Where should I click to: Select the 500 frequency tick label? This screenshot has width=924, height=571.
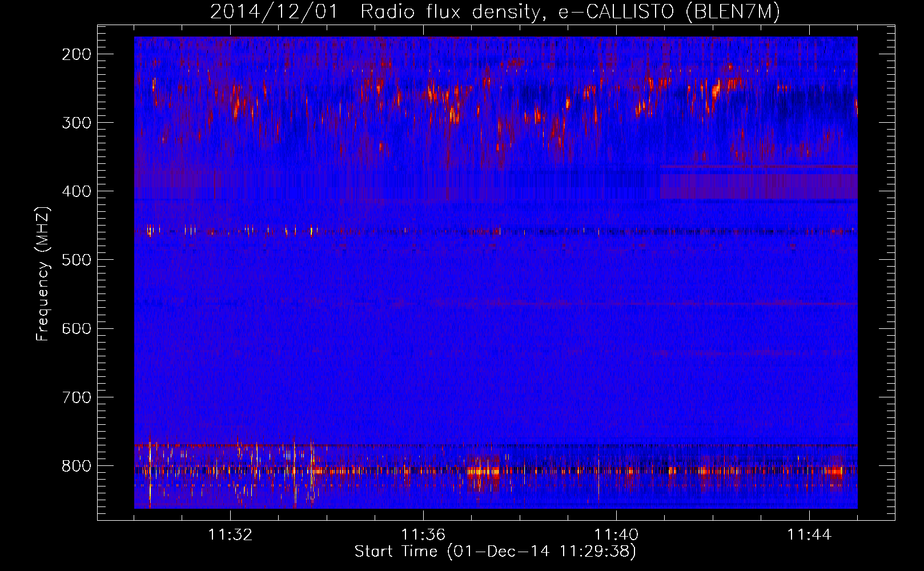click(76, 260)
